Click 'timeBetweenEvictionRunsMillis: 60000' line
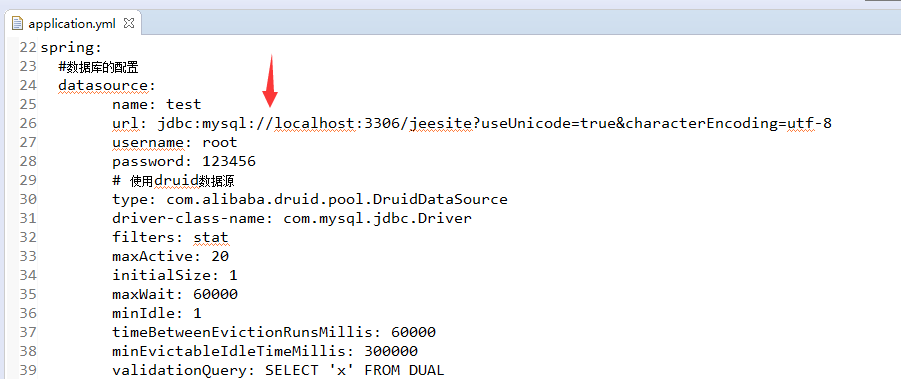The image size is (901, 379). 274,332
